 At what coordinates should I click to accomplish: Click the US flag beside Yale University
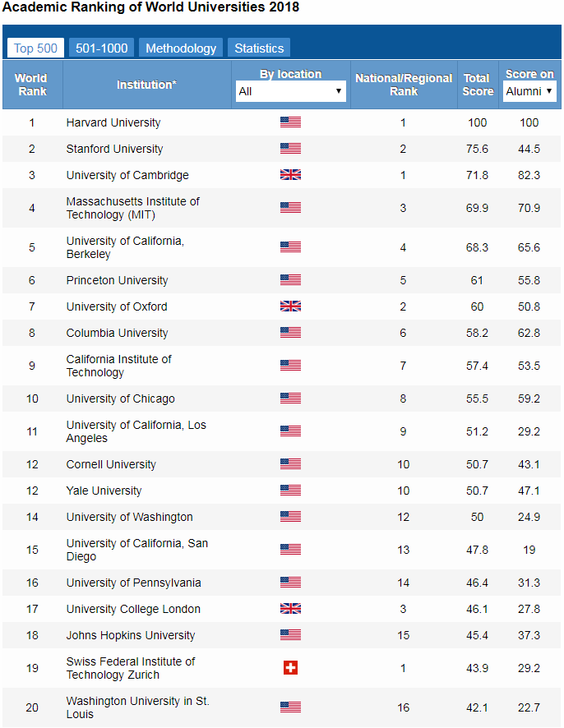point(290,491)
